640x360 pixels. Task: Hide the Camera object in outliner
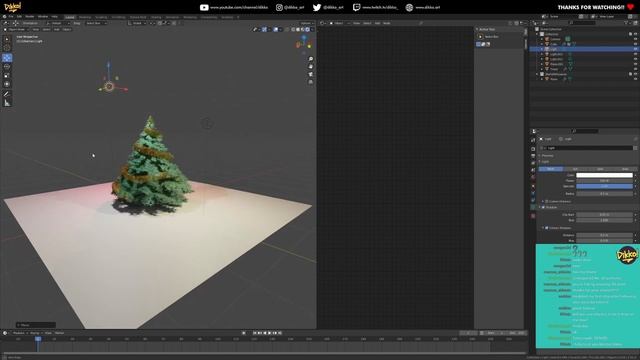pos(635,39)
